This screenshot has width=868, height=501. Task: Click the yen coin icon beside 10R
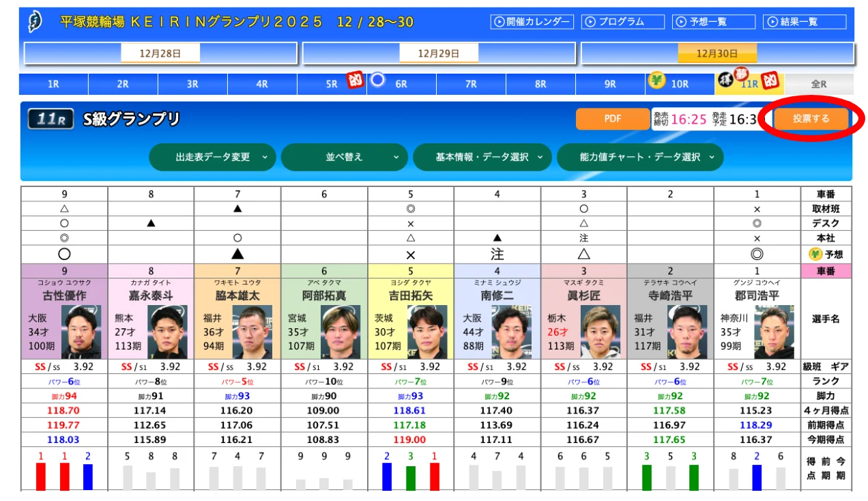point(656,81)
